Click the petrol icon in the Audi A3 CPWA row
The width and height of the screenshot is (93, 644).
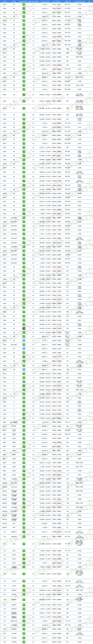click(x=24, y=5)
